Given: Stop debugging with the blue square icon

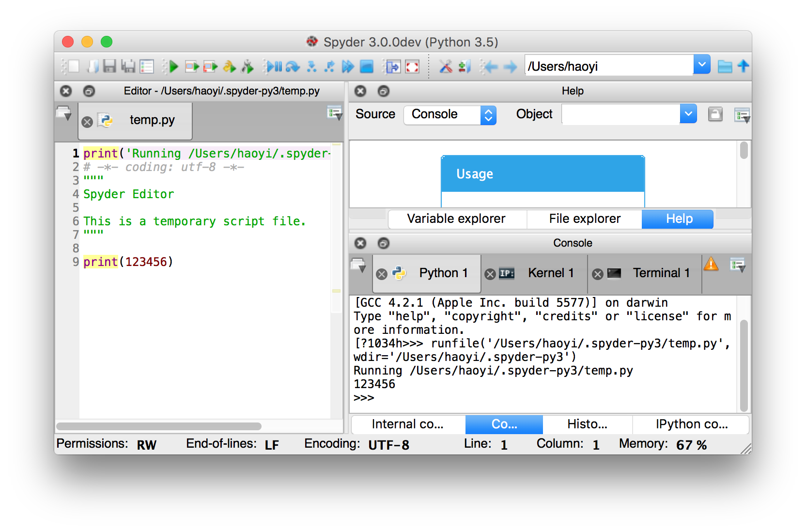Looking at the screenshot, I should point(367,66).
